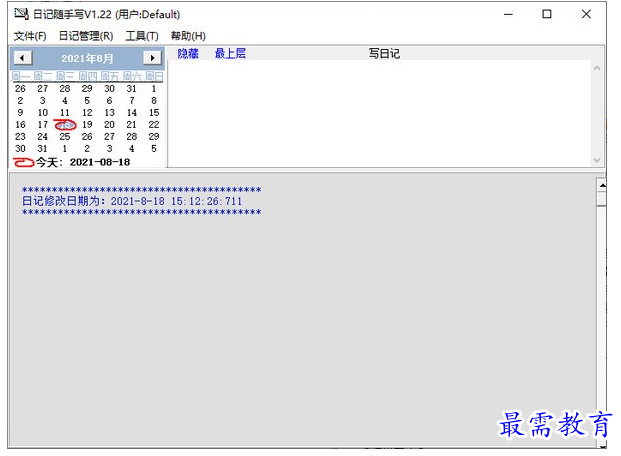Select date 10 in the calendar

coord(43,113)
